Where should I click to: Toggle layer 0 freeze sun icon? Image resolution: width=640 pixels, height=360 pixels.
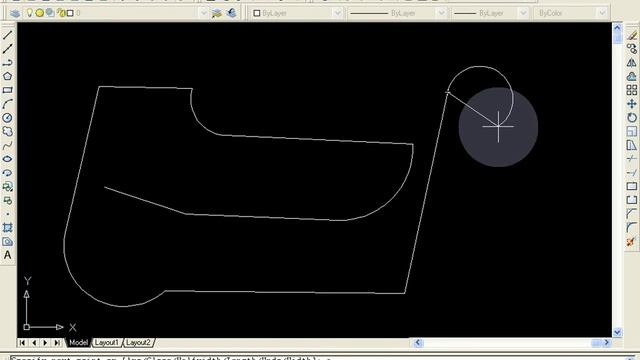pos(40,13)
